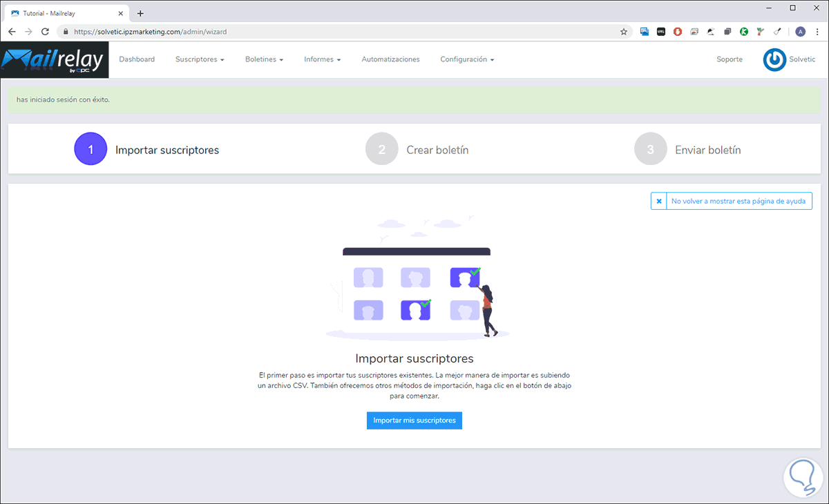Image resolution: width=829 pixels, height=504 pixels.
Task: Click the X icon on help dismiss button
Action: tap(659, 201)
